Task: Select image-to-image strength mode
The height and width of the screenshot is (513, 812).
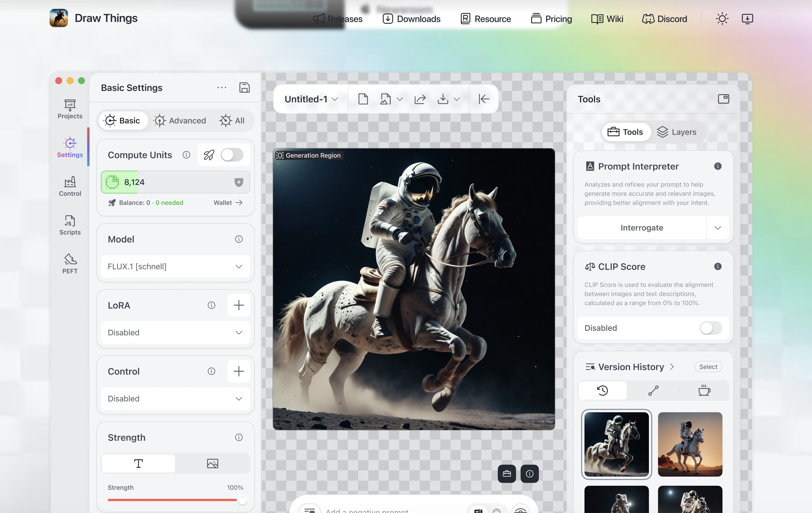Action: coord(212,463)
